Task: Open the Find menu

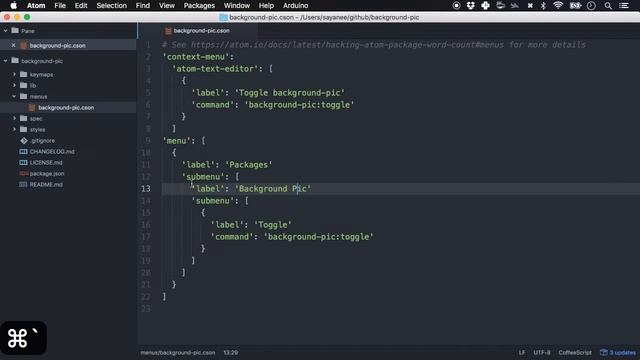Action: pos(142,5)
